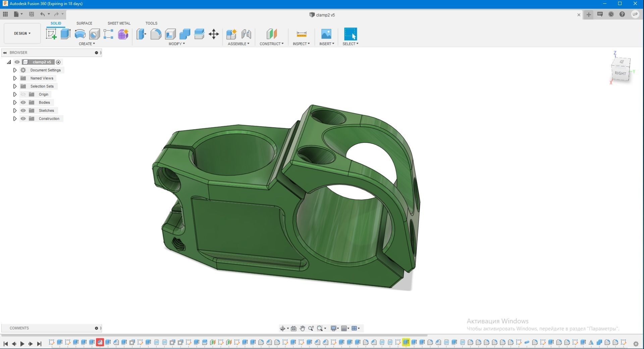Switch to the SHEET METAL tab
The image size is (644, 349).
pos(119,23)
